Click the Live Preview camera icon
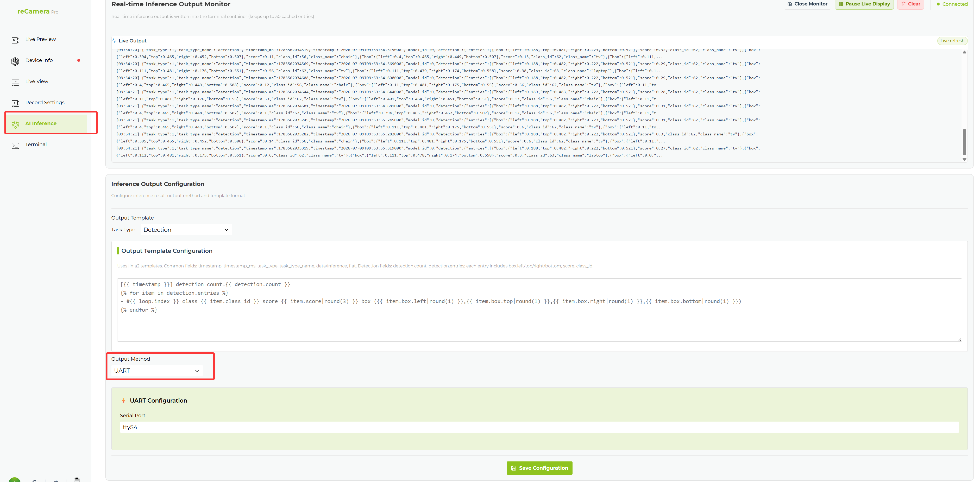980x482 pixels. tap(15, 40)
